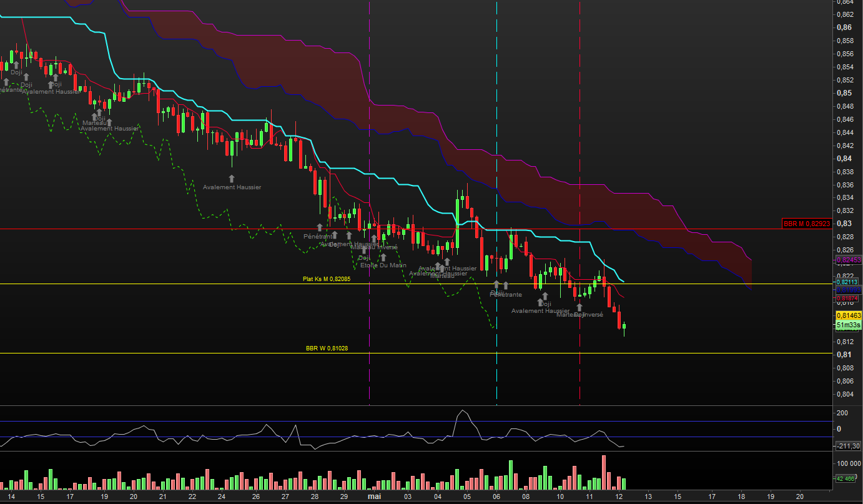
Task: Select the BBR M 0,82923 red level label
Action: (x=807, y=224)
